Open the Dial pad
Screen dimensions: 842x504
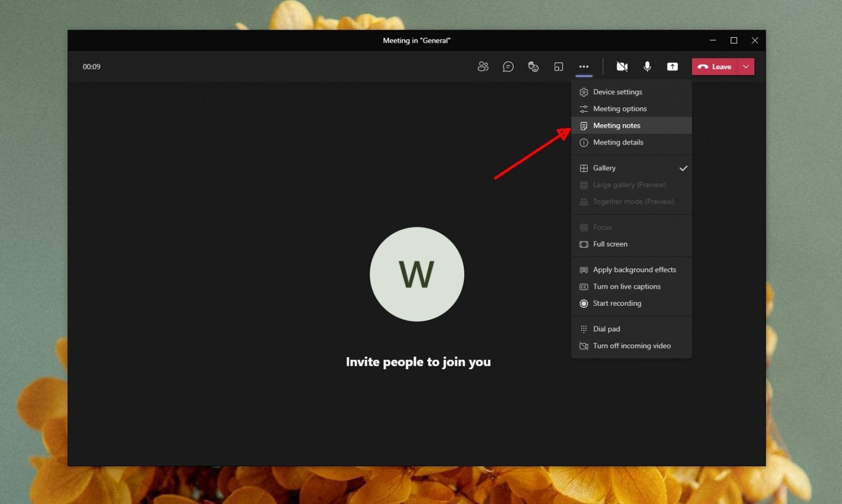pyautogui.click(x=606, y=329)
